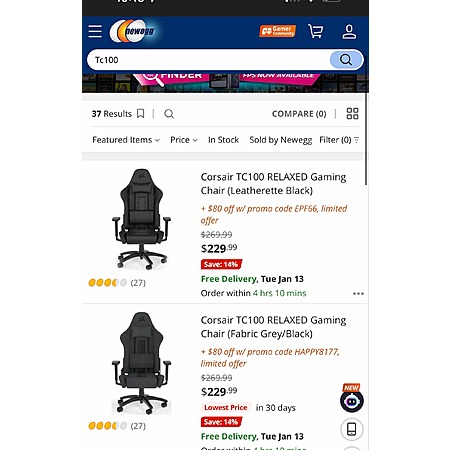Screen dimensions: 450x450
Task: Toggle the In Stock filter
Action: (x=223, y=140)
